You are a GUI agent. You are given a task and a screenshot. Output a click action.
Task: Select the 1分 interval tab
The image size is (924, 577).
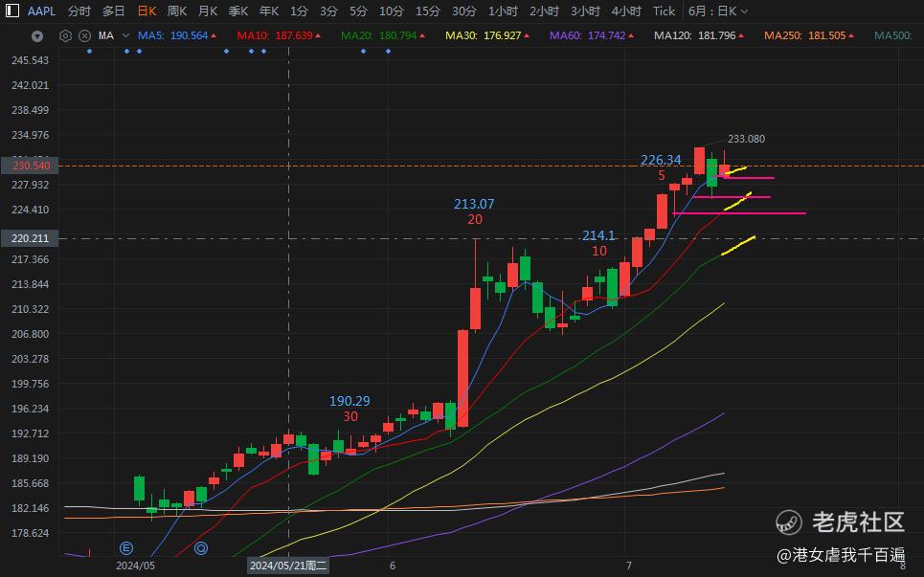(299, 11)
